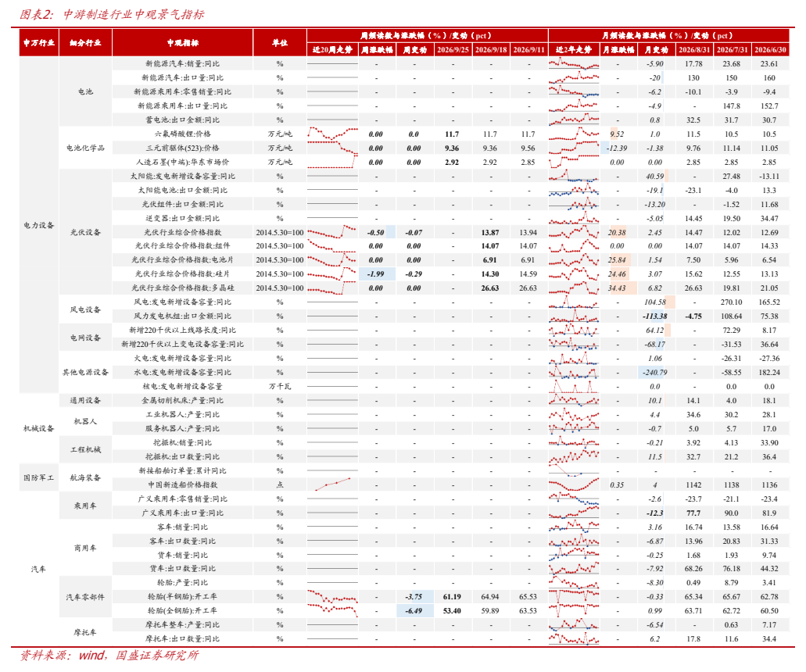This screenshot has height=672, width=806.
Task: Click the source note "资料来源: wind, 国盛证券研究所"
Action: [109, 656]
